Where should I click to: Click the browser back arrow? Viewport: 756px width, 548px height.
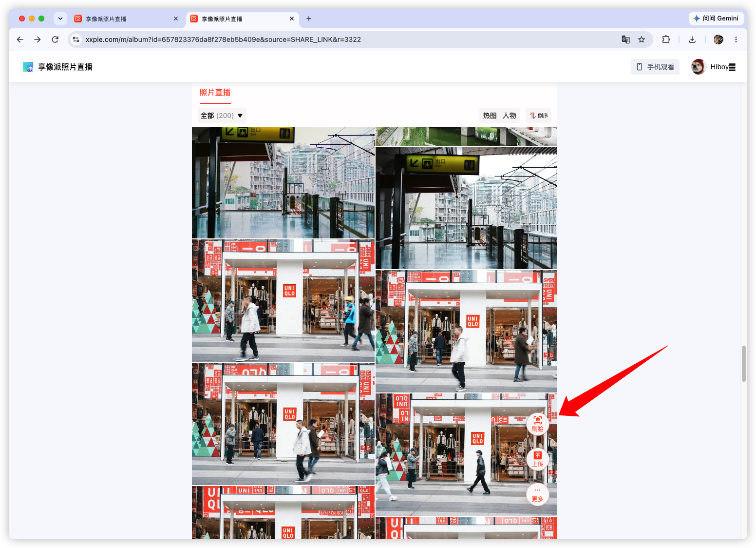(x=20, y=39)
